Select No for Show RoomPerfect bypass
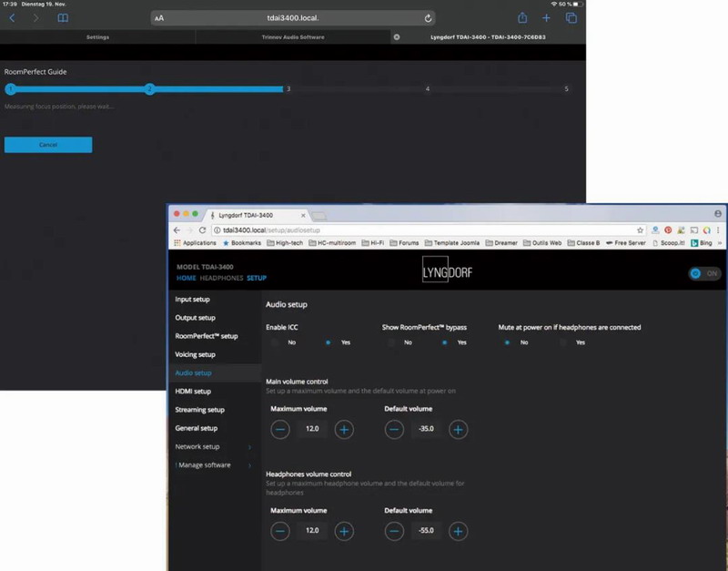 (x=391, y=342)
